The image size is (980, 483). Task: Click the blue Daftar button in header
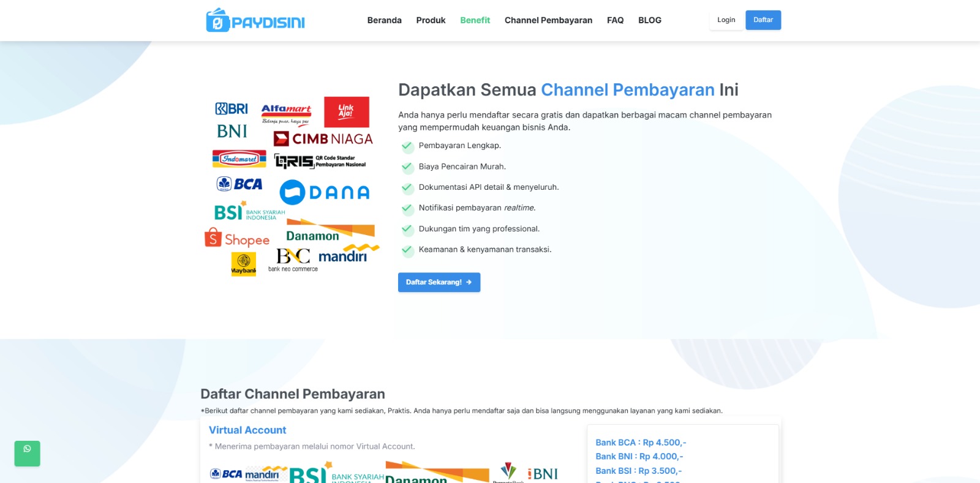click(763, 20)
